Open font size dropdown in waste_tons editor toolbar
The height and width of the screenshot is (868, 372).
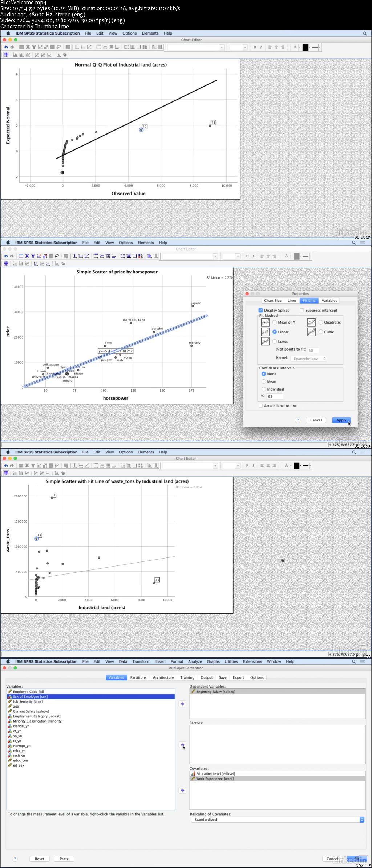pos(232,466)
